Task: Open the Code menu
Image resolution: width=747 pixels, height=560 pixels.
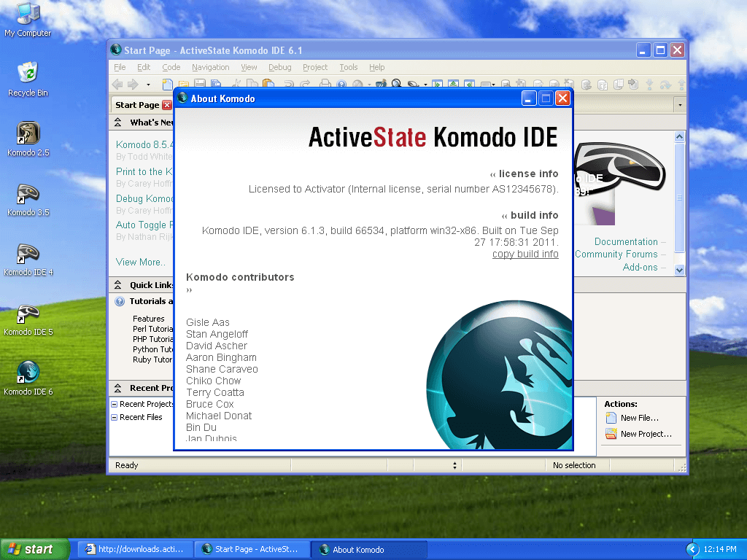Action: point(171,67)
